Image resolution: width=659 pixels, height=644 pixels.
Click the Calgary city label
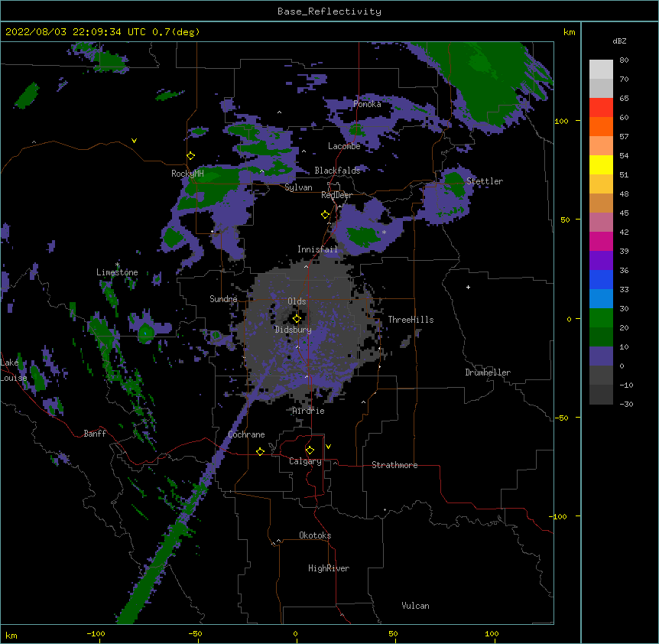click(x=305, y=461)
